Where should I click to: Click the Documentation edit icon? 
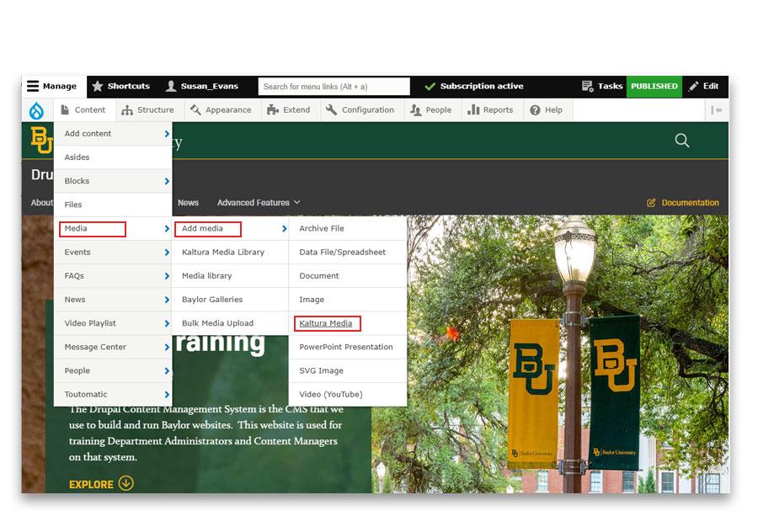(x=651, y=203)
